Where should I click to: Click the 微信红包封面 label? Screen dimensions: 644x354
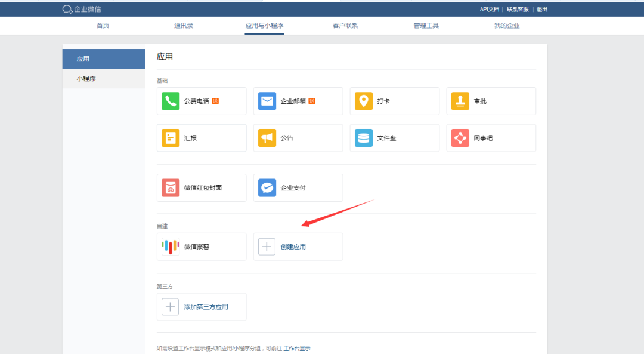tap(203, 188)
